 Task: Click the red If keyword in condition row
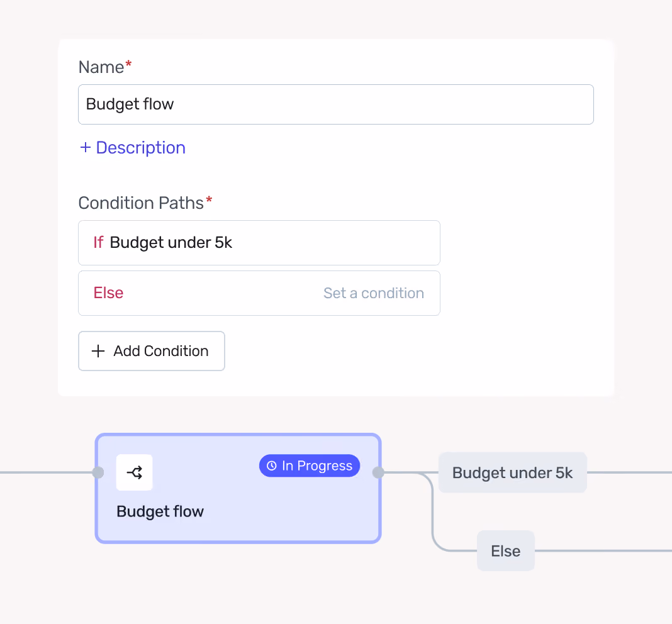click(x=98, y=243)
